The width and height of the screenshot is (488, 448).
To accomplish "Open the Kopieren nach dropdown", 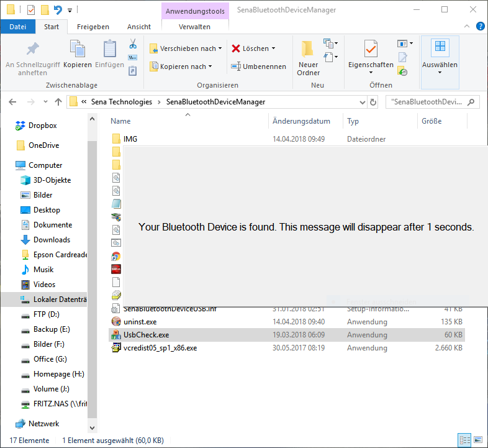I will (181, 66).
